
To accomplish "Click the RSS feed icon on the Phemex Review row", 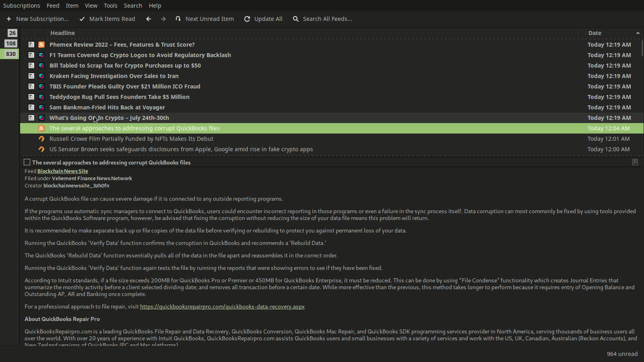I will (41, 45).
